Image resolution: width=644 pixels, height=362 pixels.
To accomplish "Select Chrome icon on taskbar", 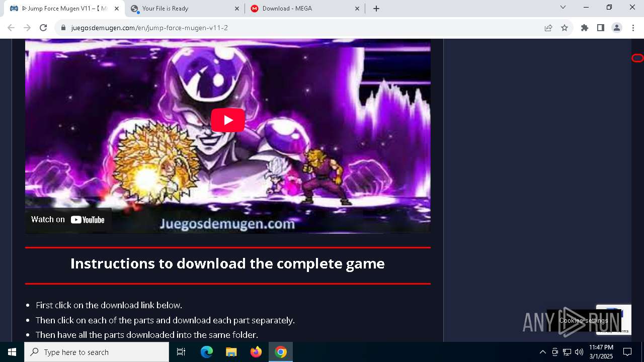I will 281,352.
